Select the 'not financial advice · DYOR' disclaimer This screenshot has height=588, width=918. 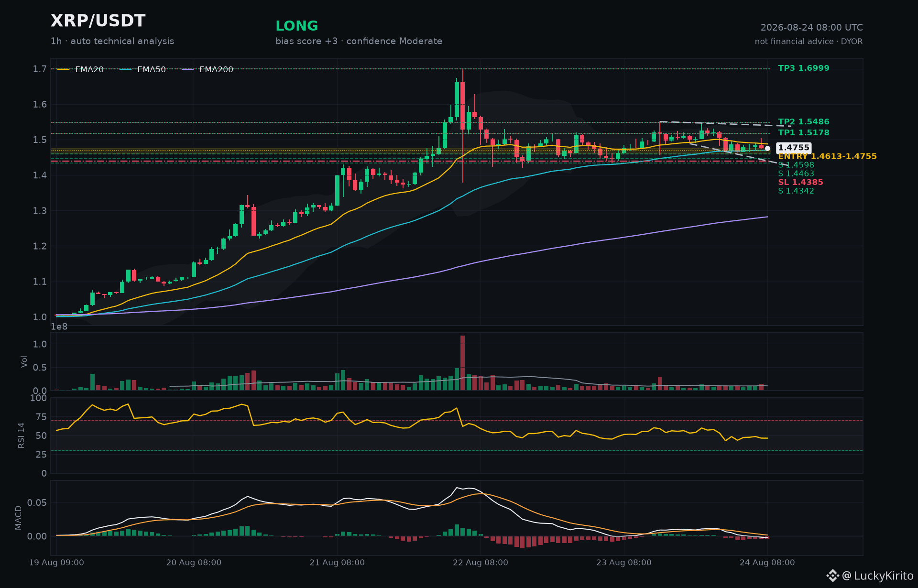[x=809, y=42]
